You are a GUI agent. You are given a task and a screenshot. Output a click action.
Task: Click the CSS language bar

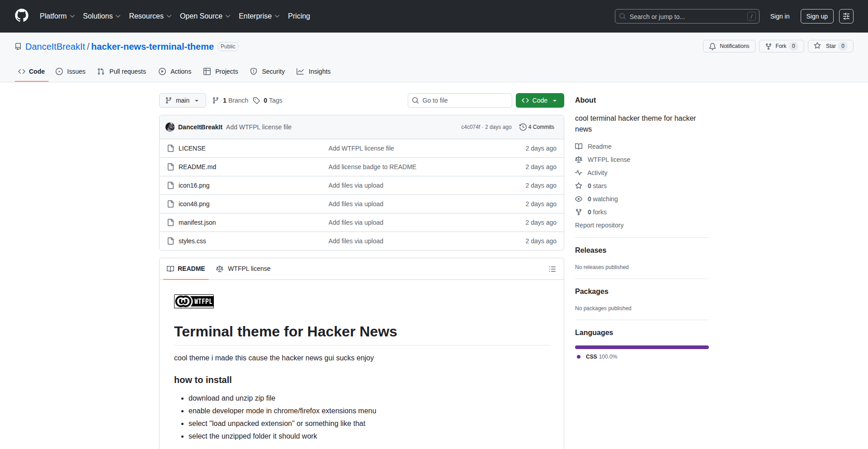pyautogui.click(x=642, y=347)
